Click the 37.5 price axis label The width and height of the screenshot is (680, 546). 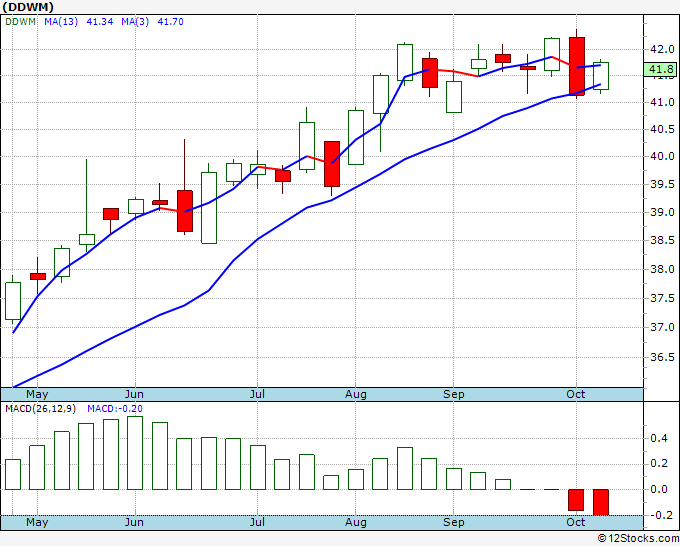(x=662, y=298)
